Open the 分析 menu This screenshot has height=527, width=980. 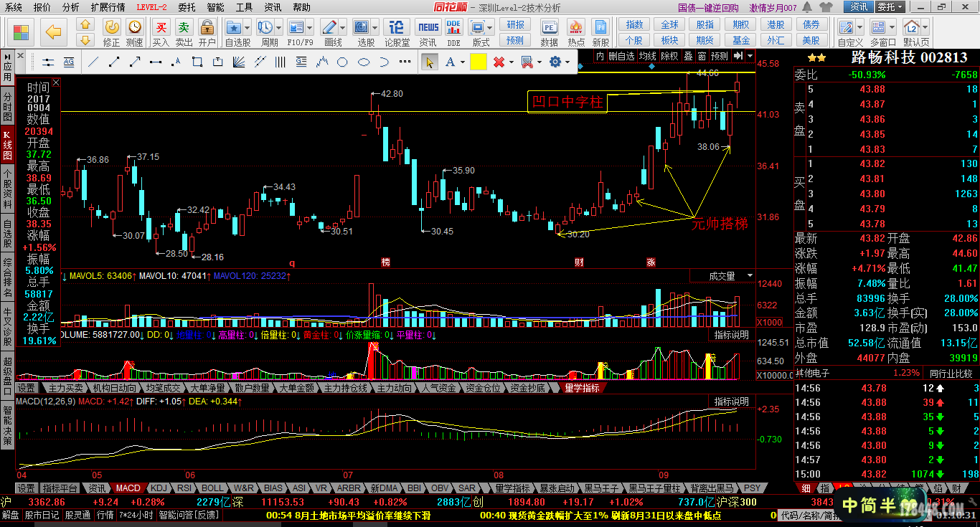coord(71,7)
